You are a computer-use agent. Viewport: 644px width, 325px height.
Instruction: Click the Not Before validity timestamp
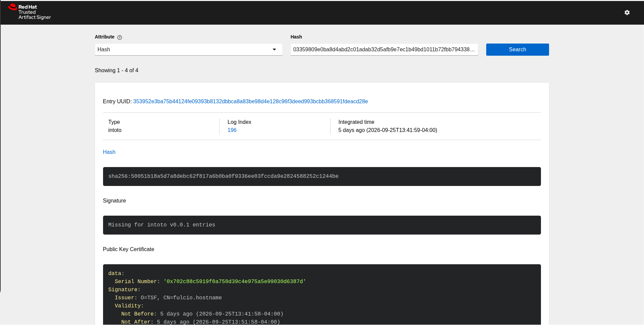click(222, 314)
